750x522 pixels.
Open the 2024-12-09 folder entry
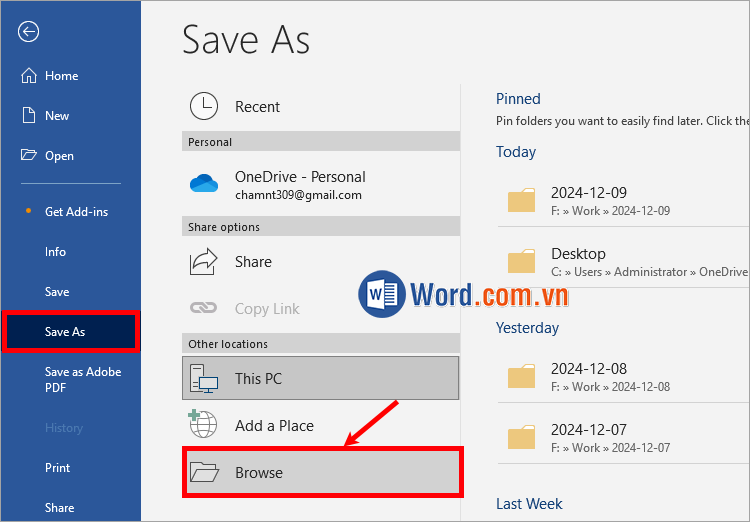coord(623,200)
